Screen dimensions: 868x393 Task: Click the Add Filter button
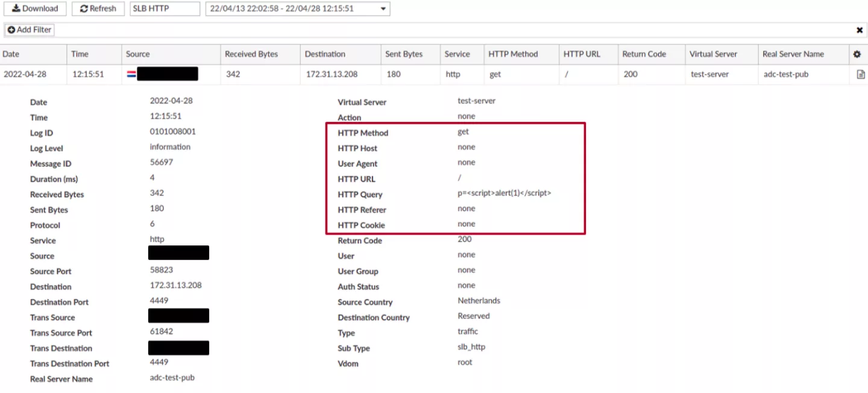pyautogui.click(x=30, y=30)
